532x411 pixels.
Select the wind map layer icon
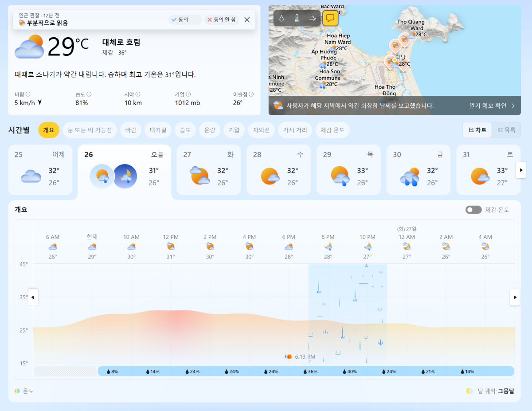point(313,18)
